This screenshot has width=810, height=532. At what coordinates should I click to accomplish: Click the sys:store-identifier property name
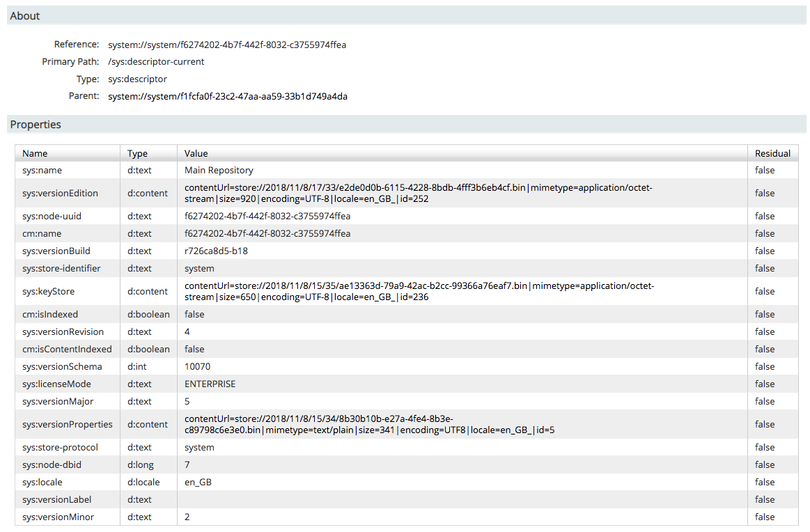61,269
